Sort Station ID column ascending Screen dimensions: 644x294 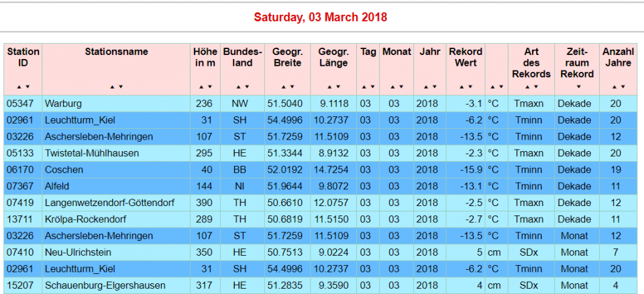pos(19,87)
